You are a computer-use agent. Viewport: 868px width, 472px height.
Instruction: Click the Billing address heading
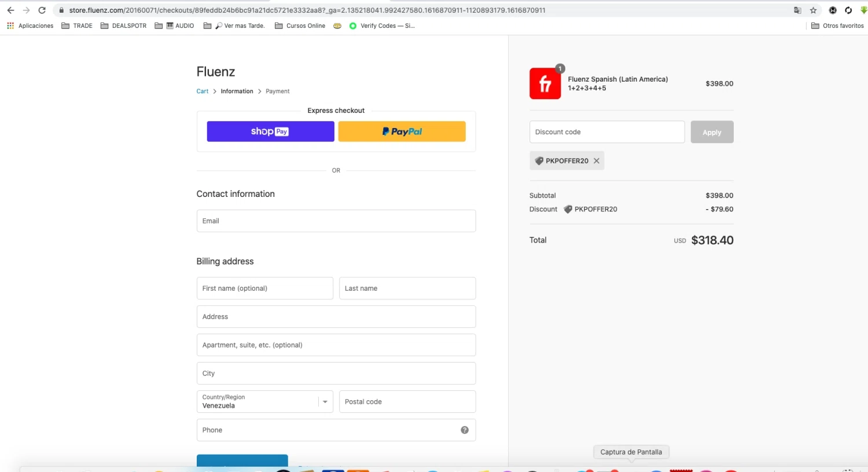point(225,261)
